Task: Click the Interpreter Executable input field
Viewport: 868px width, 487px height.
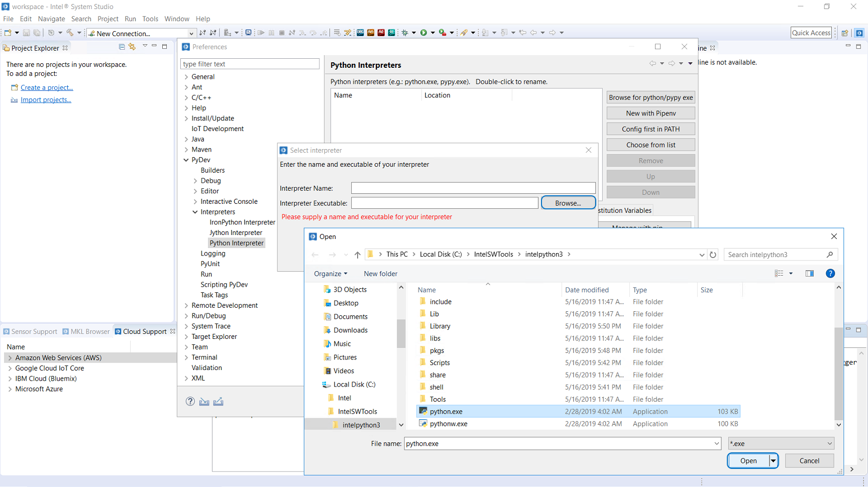Action: [445, 203]
